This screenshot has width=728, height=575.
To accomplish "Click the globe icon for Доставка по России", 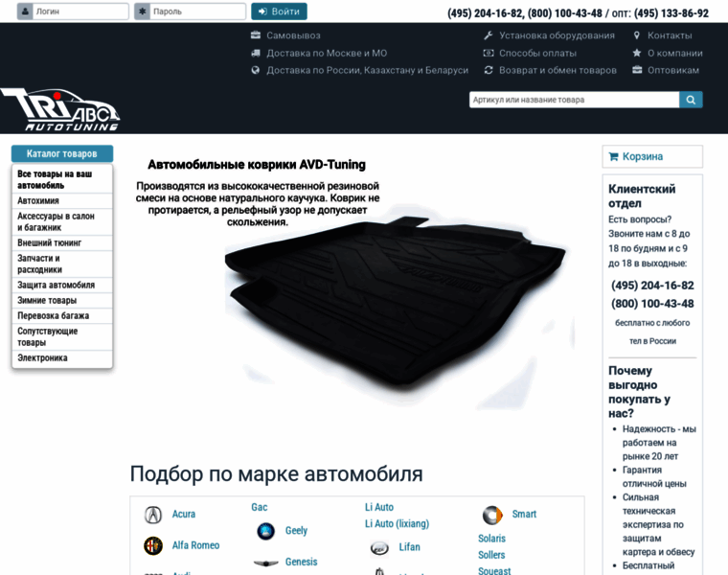I will [x=256, y=70].
